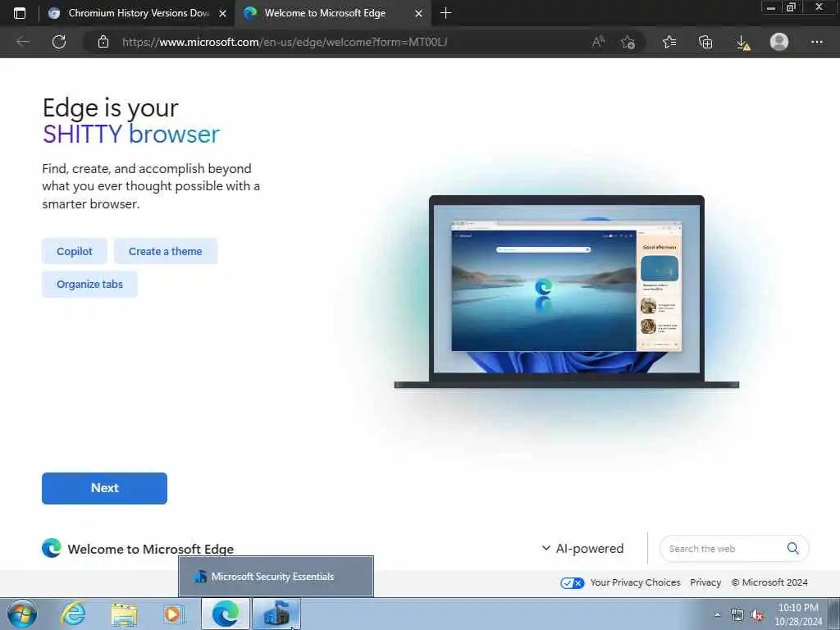Image resolution: width=840 pixels, height=630 pixels.
Task: Open Windows Explorer folder on taskbar
Action: point(124,614)
